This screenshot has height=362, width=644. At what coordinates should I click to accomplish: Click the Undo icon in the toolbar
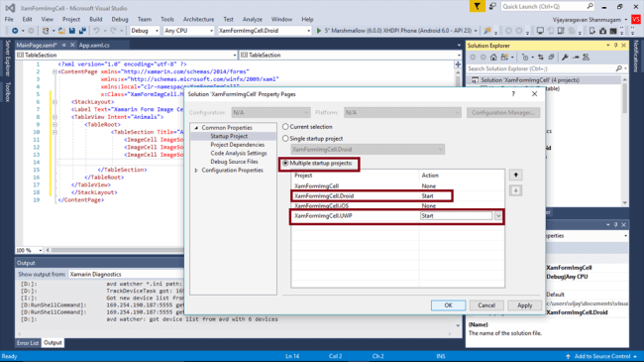96,31
